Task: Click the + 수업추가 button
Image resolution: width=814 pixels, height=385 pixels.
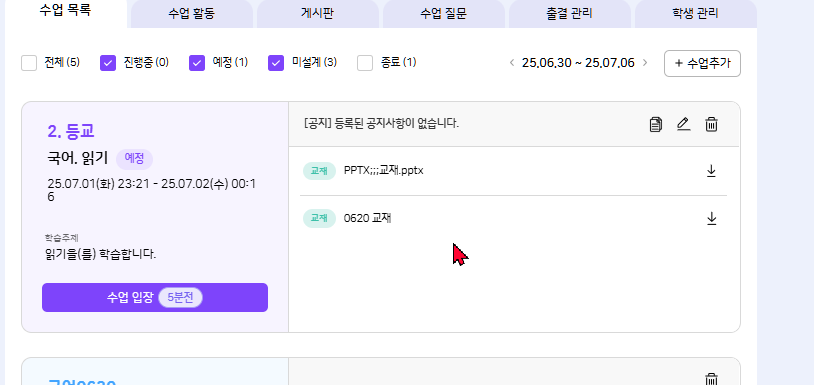Action: (702, 63)
